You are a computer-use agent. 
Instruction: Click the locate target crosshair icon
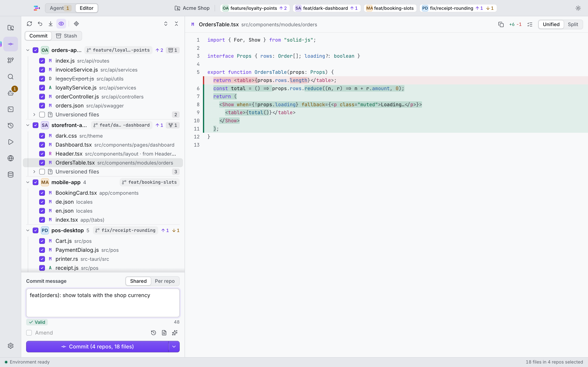coord(76,23)
